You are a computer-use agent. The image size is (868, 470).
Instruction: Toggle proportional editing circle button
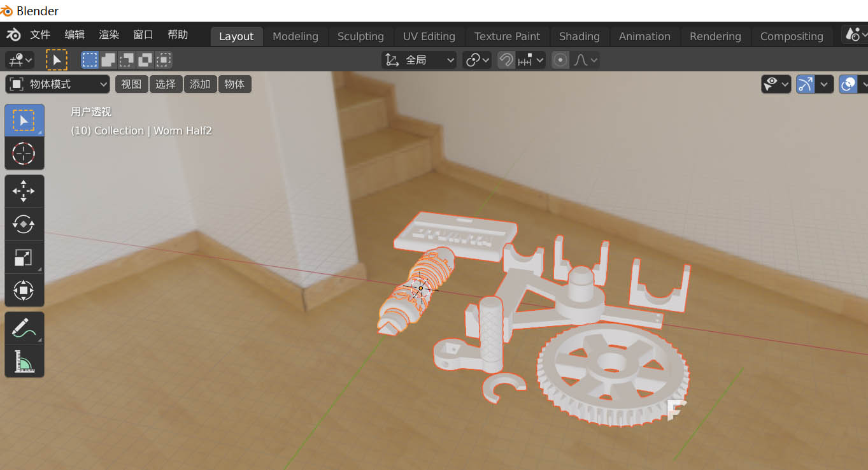click(560, 60)
